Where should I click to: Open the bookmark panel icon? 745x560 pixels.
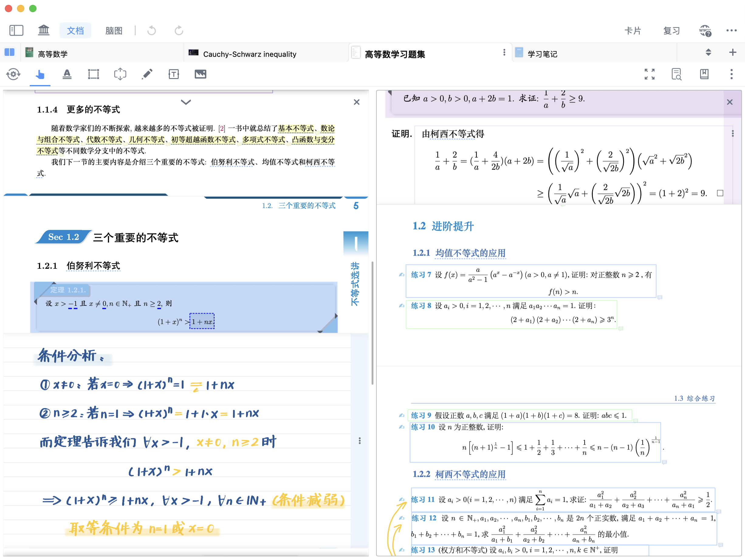[704, 74]
